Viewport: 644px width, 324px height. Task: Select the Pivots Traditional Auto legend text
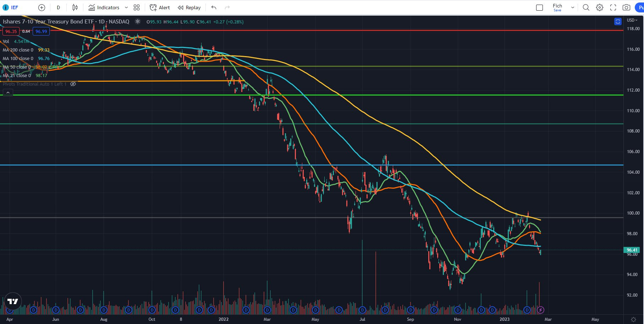click(34, 84)
